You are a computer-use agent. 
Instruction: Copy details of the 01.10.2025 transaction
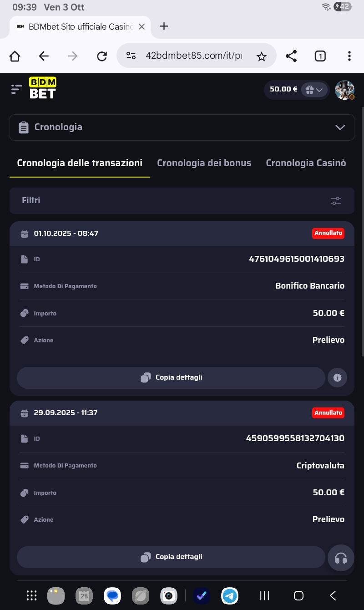click(x=171, y=377)
